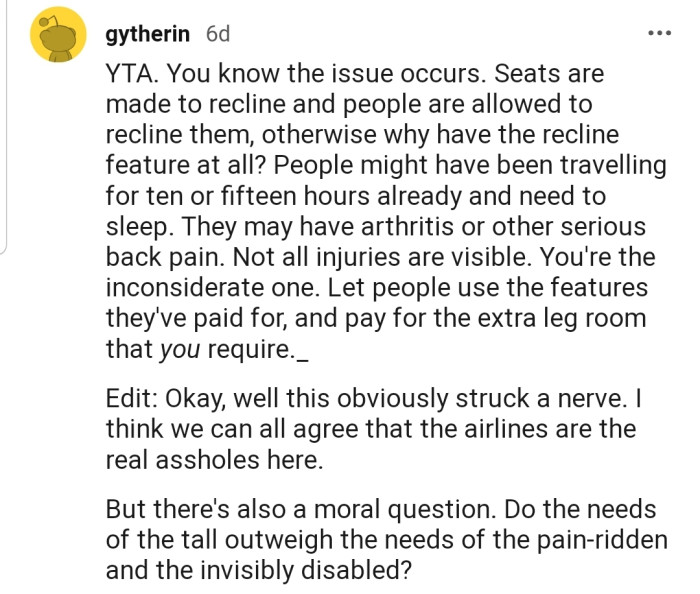Viewport: 700px width, 594px height.
Task: Tap the phrase ten or fifteen hours
Action: 260,196
